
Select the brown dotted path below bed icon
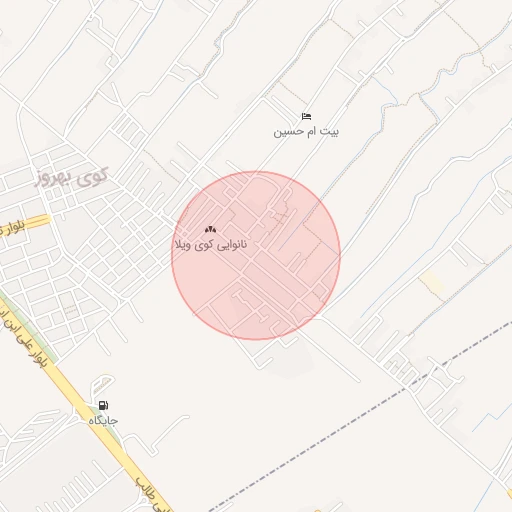pyautogui.click(x=293, y=93)
